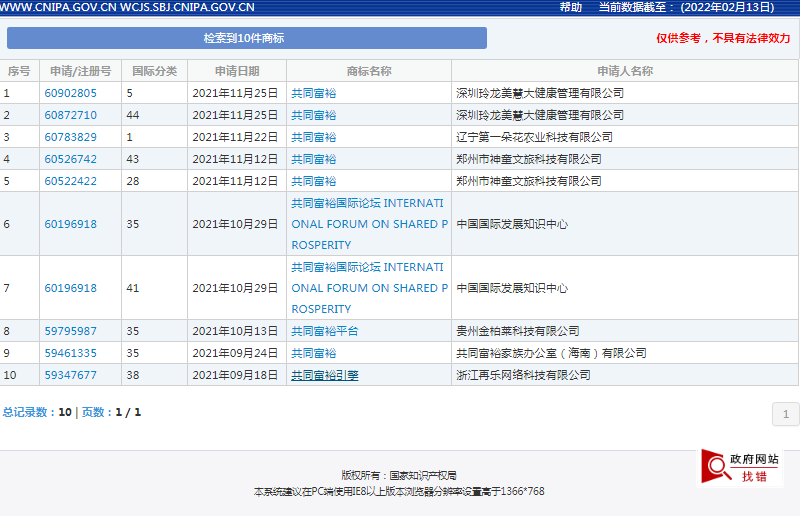This screenshot has width=800, height=521.
Task: Select applicant 中国国际发展知识中心 in row 6
Action: 512,224
